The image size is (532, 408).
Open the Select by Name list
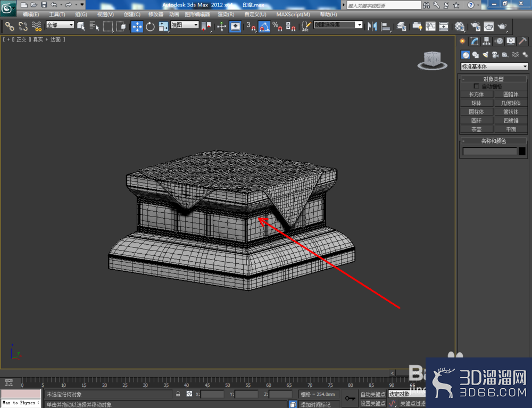[x=94, y=26]
